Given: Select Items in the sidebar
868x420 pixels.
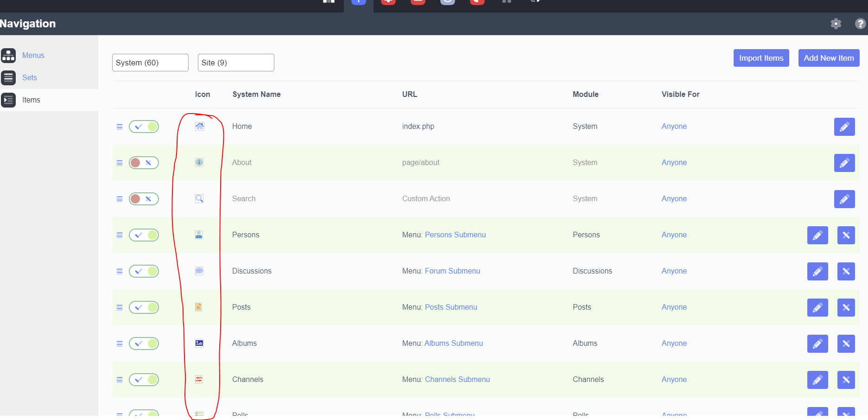Looking at the screenshot, I should pos(31,100).
